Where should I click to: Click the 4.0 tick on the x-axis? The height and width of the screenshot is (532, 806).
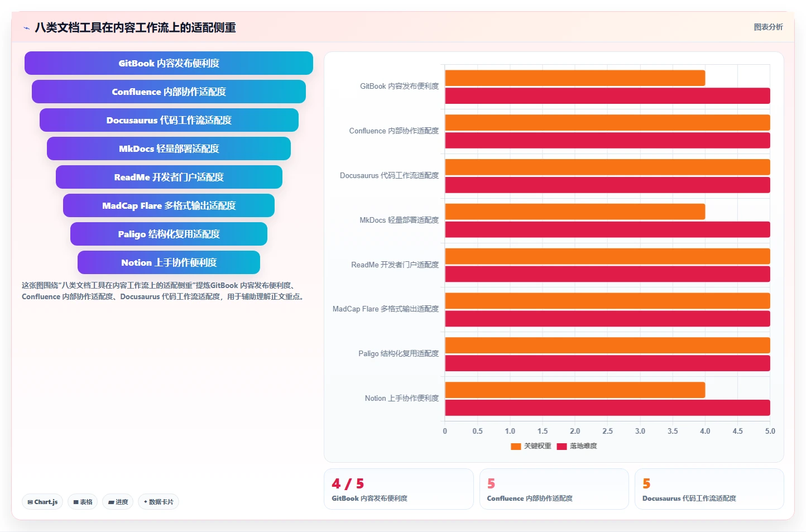point(705,432)
